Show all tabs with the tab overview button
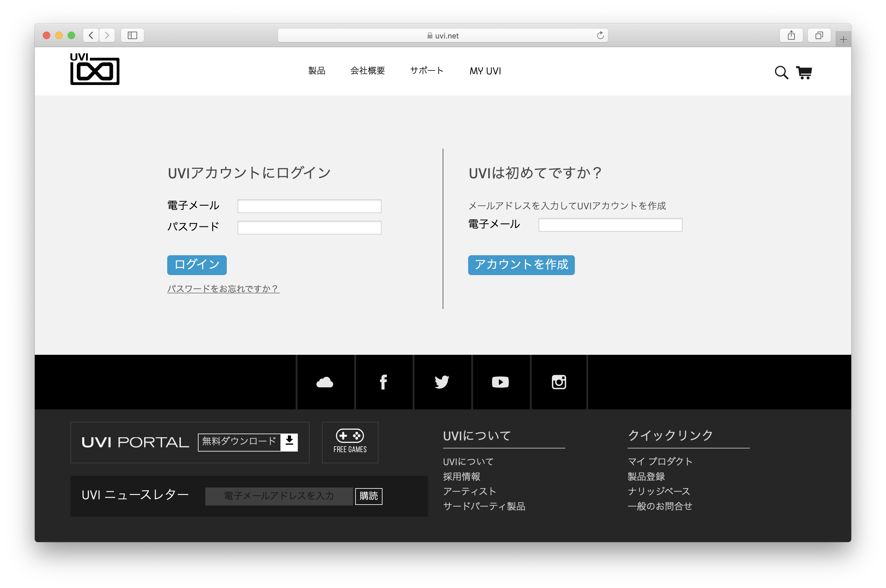886x588 pixels. point(819,36)
